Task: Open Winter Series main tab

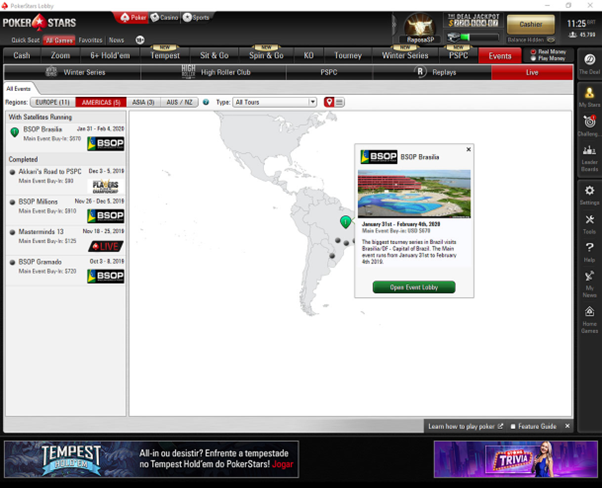Action: click(405, 55)
